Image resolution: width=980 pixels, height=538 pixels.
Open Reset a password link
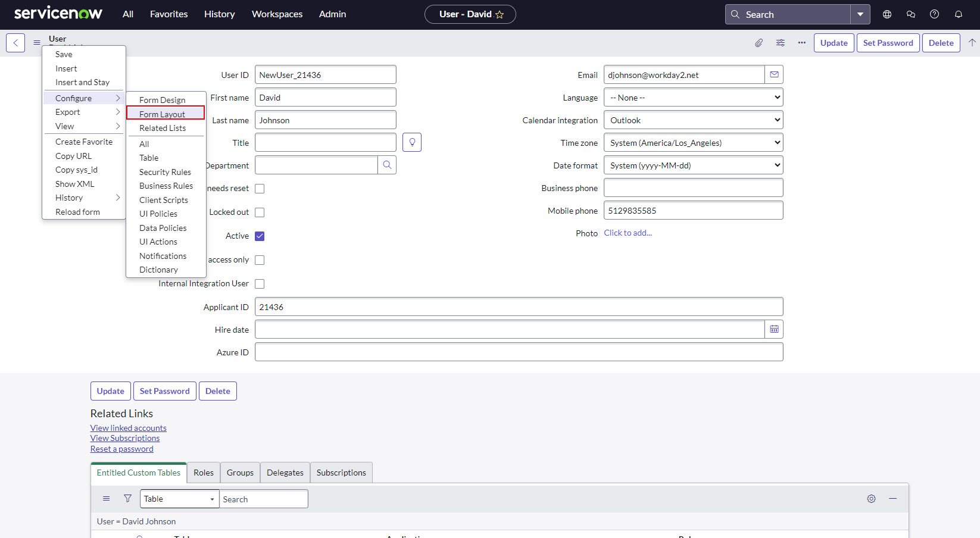(x=122, y=449)
